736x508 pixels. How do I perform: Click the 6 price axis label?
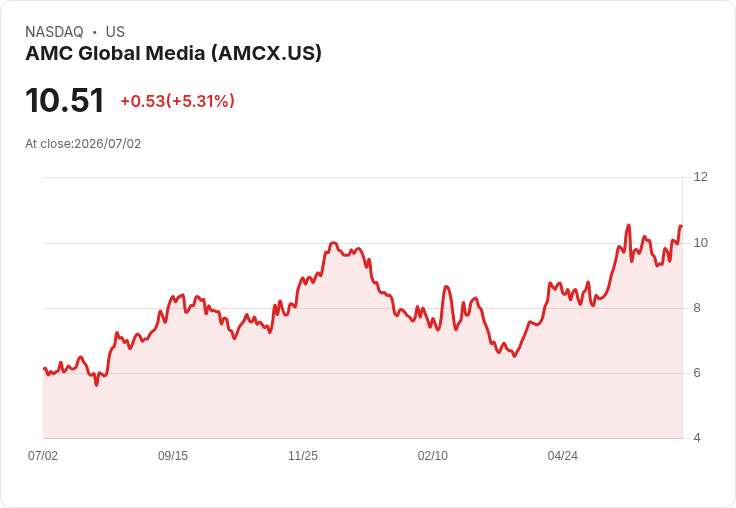click(x=697, y=373)
